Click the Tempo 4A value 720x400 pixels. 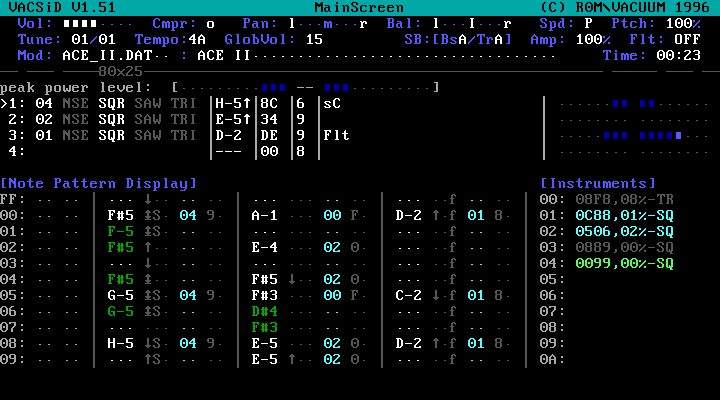click(x=197, y=39)
